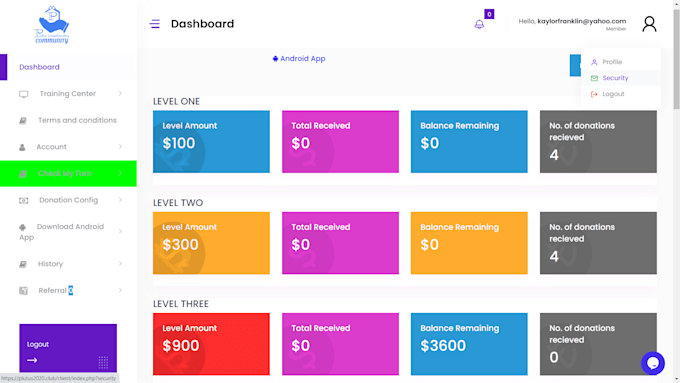Click the kaylorfranklin@yahoo.com user name
Viewport: 680px width, 383px height.
(582, 21)
